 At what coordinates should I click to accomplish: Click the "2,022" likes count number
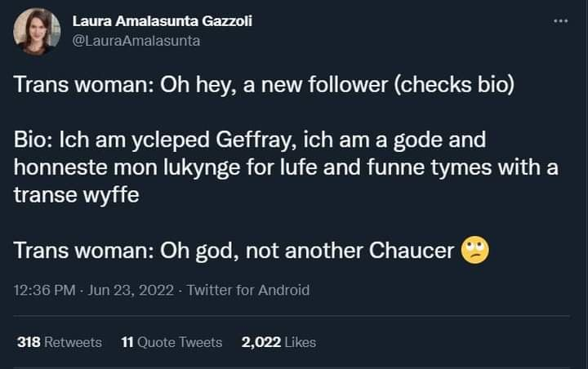click(260, 342)
